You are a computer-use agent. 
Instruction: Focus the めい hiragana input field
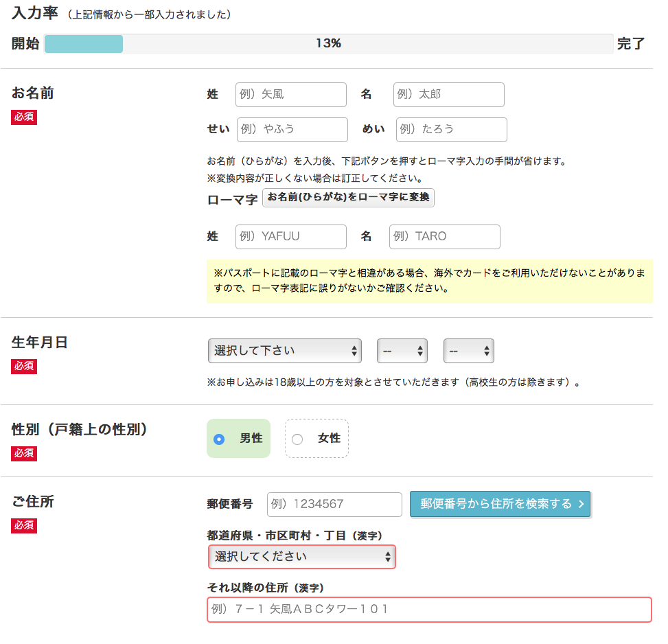pyautogui.click(x=451, y=130)
